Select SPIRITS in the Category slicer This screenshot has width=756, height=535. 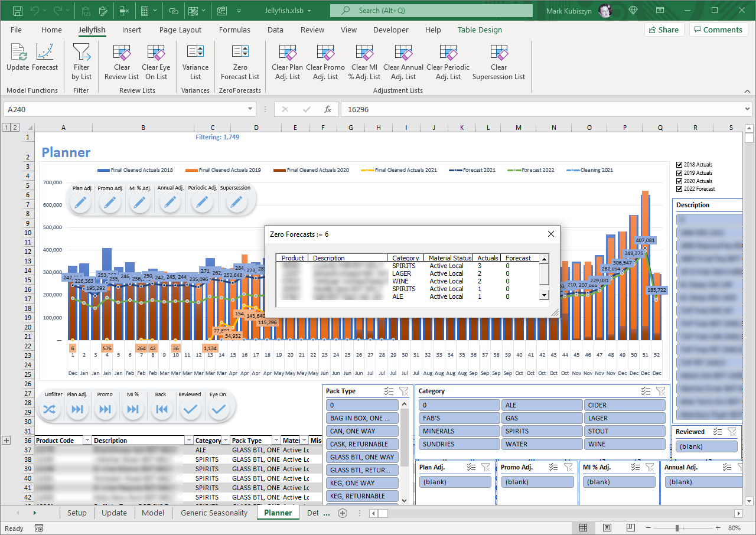click(x=542, y=431)
